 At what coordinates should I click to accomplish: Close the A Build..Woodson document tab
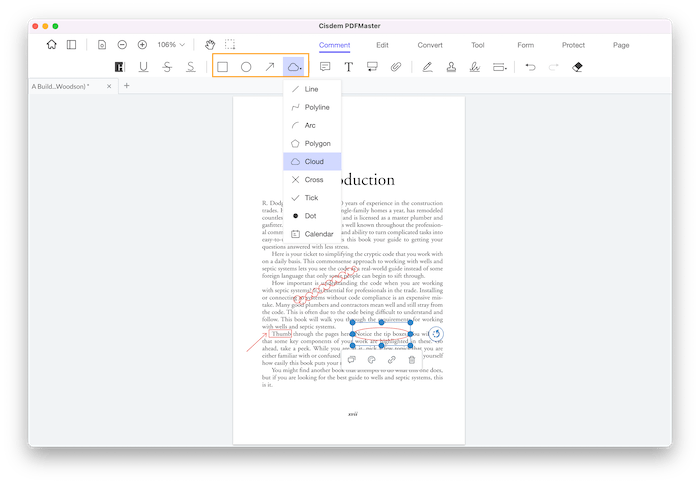[x=109, y=86]
